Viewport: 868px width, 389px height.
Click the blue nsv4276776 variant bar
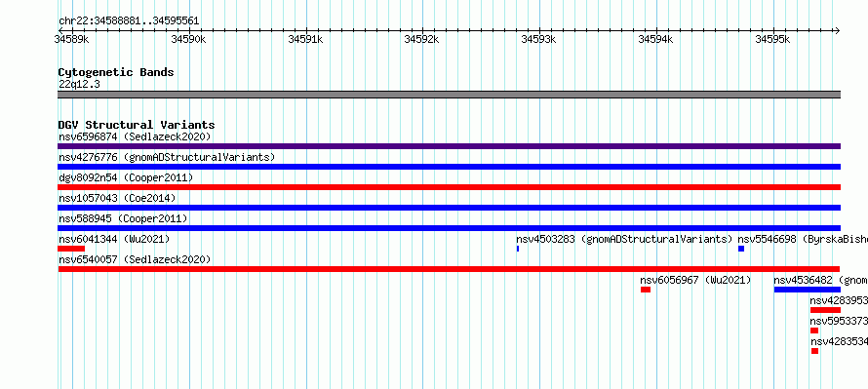coord(449,167)
